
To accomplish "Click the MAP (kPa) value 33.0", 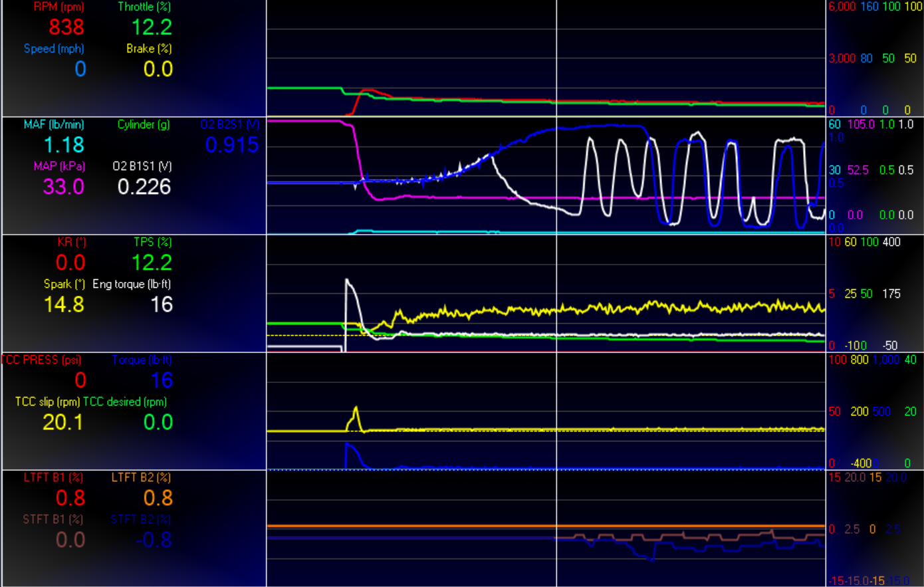I will tap(64, 187).
